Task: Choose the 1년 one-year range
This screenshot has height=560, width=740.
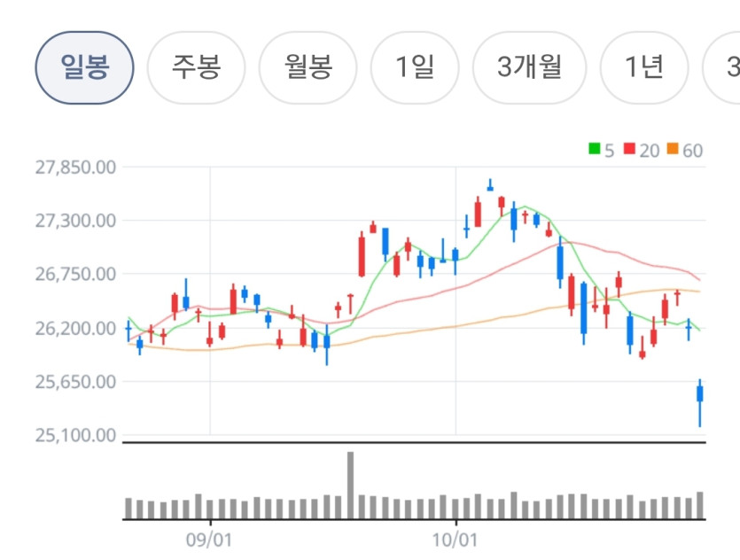Action: click(644, 67)
